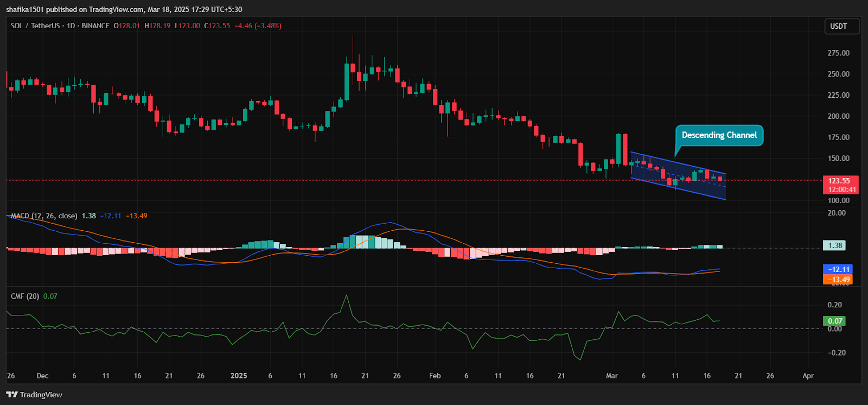
Task: Select the Descending Channel callout label
Action: tap(719, 135)
